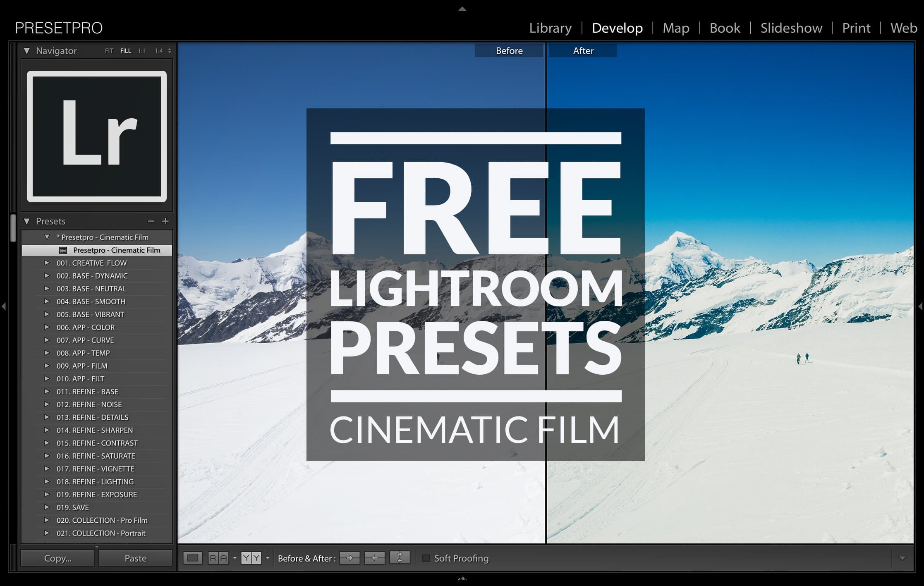
Task: Select 018. REFINE - LIGHTING row
Action: 97,481
